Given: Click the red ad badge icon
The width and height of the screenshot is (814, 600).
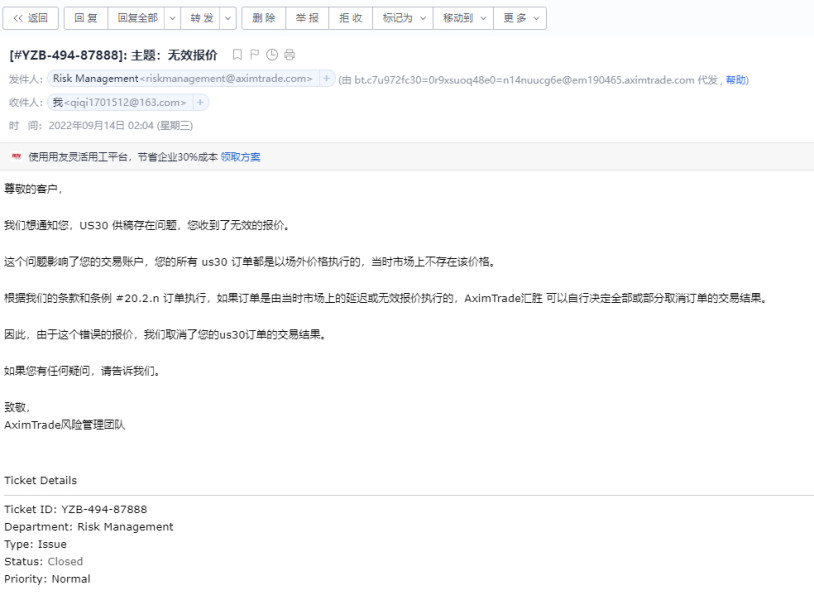Looking at the screenshot, I should coord(17,156).
